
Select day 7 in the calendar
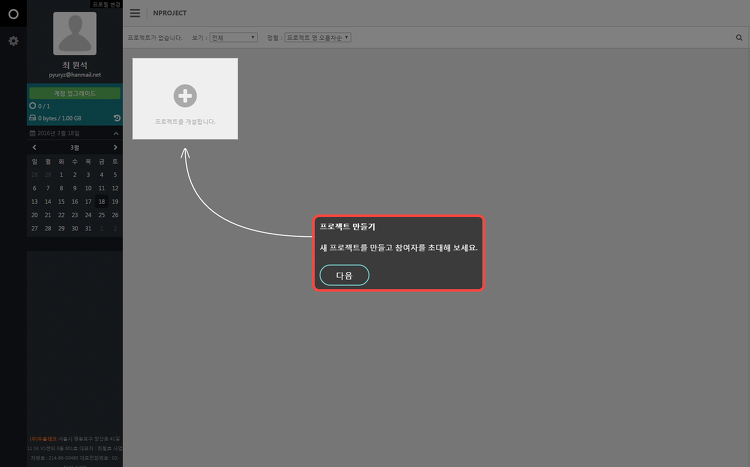click(48, 188)
